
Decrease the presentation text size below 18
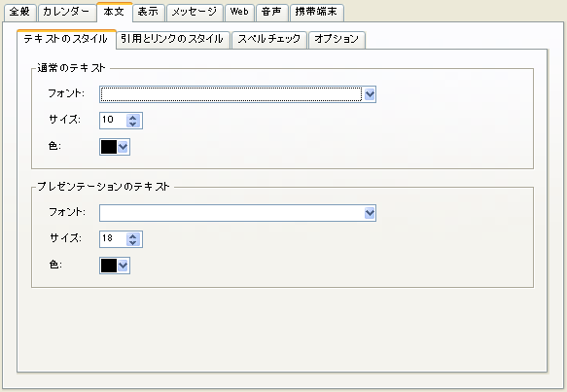click(132, 242)
